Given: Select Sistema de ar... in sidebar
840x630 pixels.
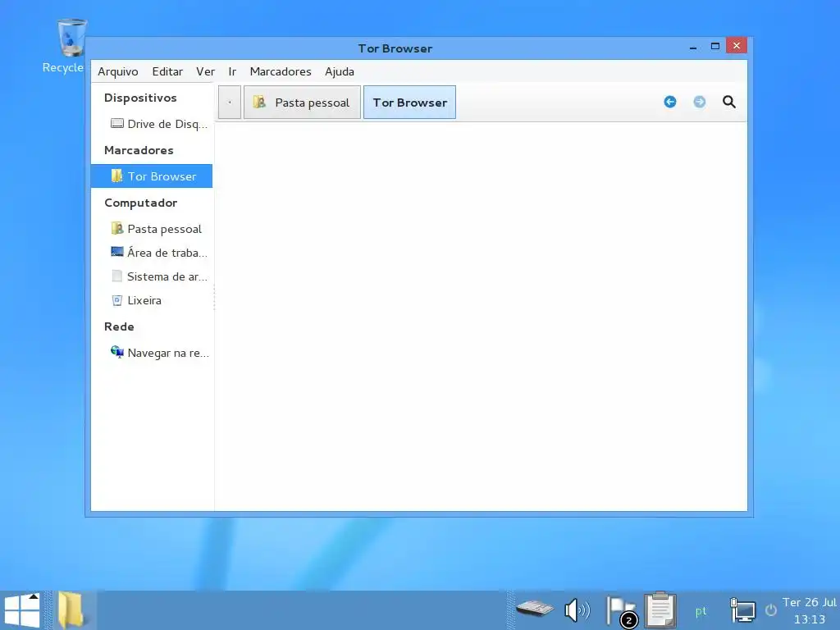Looking at the screenshot, I should [x=152, y=276].
